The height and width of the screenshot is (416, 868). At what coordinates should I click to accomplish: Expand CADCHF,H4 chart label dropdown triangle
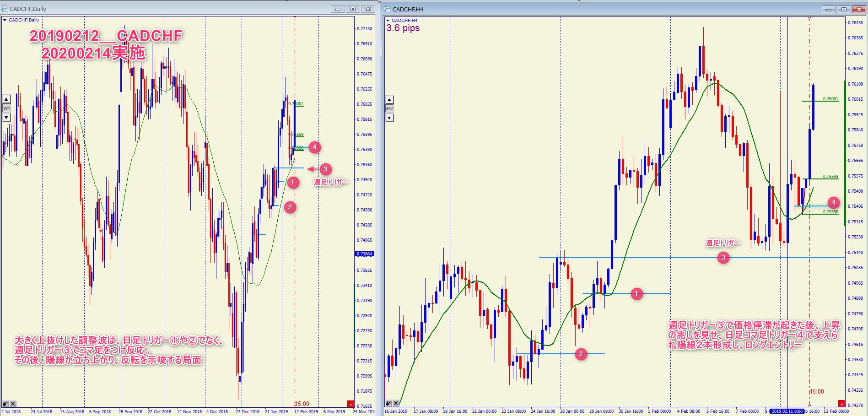(388, 21)
